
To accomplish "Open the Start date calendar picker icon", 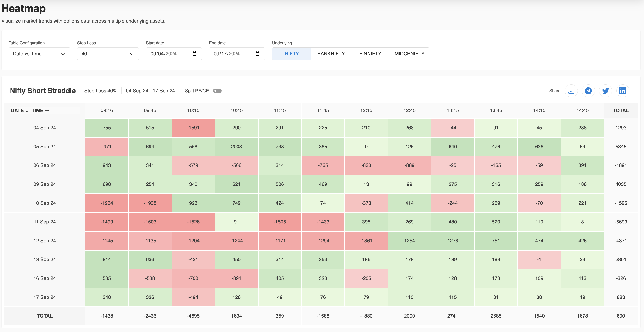I will pos(194,54).
